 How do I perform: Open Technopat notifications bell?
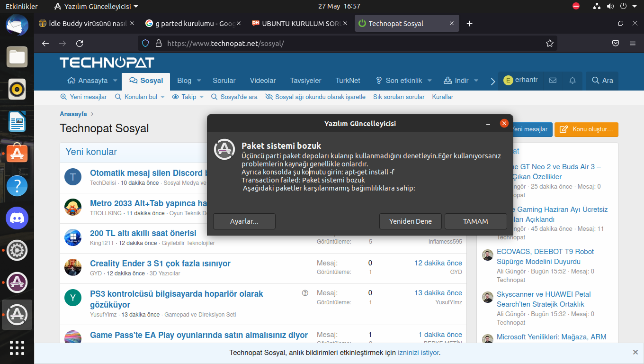click(x=572, y=81)
